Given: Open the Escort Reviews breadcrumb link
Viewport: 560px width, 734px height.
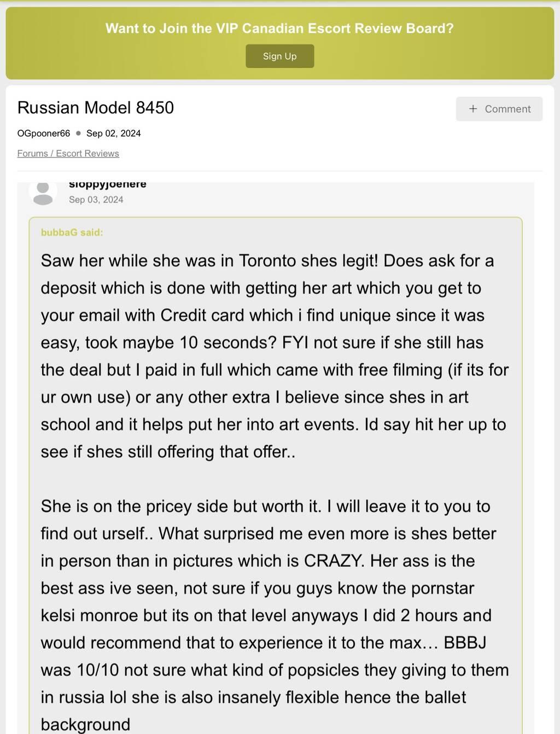Looking at the screenshot, I should (x=87, y=154).
